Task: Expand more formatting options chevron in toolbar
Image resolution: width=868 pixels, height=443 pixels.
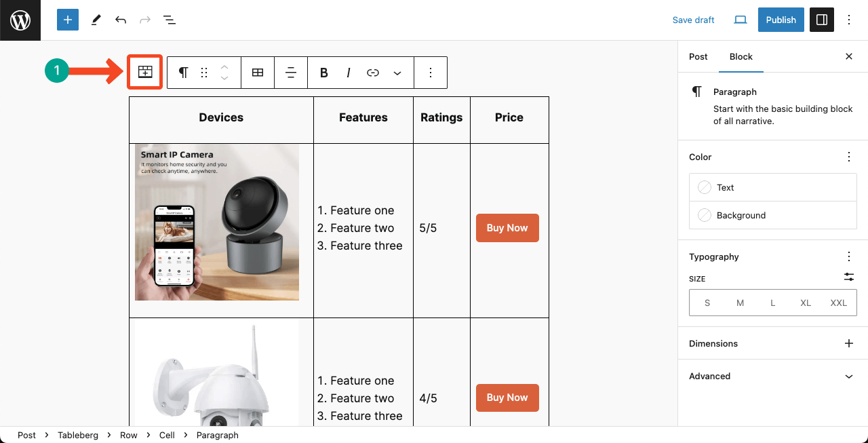Action: [x=397, y=72]
